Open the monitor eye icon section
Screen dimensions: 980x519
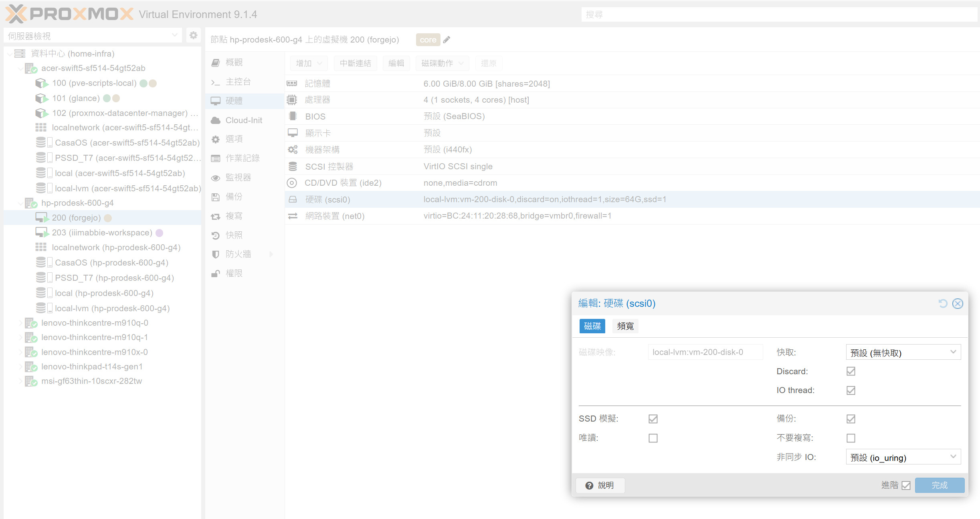[x=216, y=178]
